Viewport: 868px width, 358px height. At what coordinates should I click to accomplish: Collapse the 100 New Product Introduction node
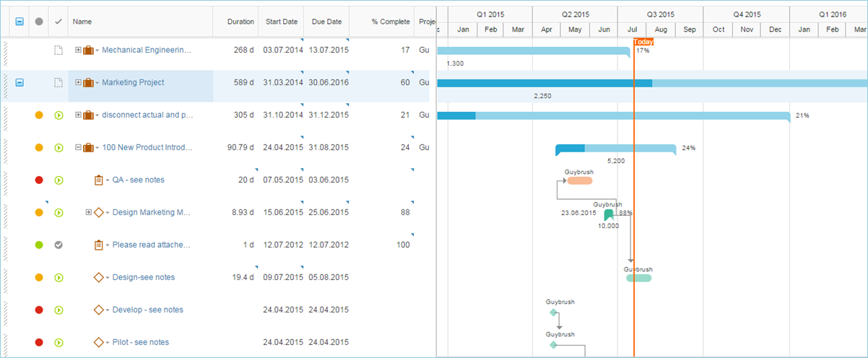click(x=79, y=148)
